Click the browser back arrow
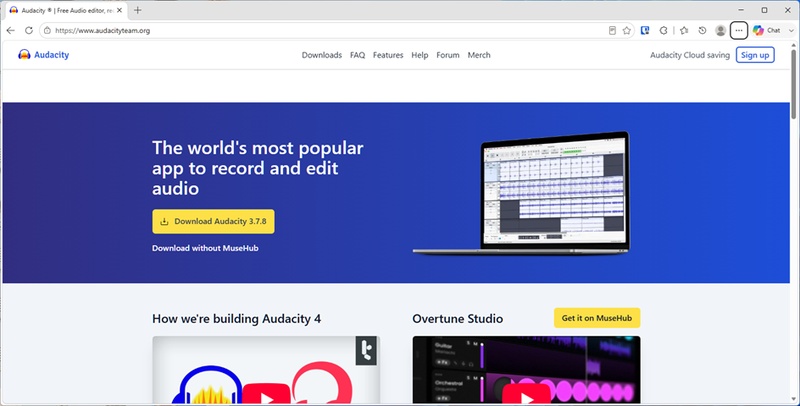 [10, 31]
